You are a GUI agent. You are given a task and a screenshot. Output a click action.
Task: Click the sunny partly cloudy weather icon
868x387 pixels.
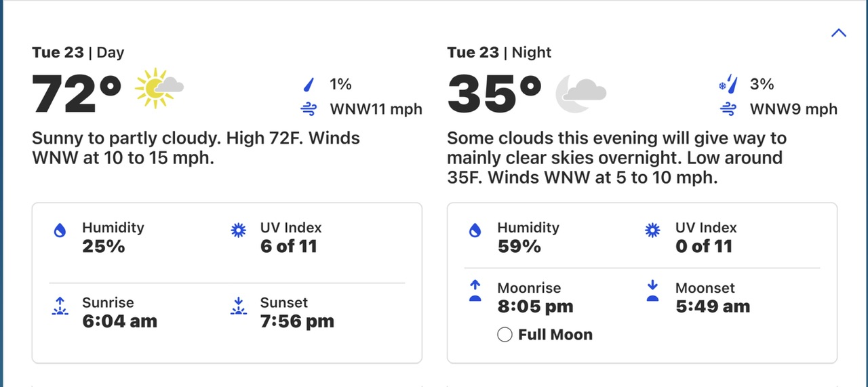tap(159, 88)
